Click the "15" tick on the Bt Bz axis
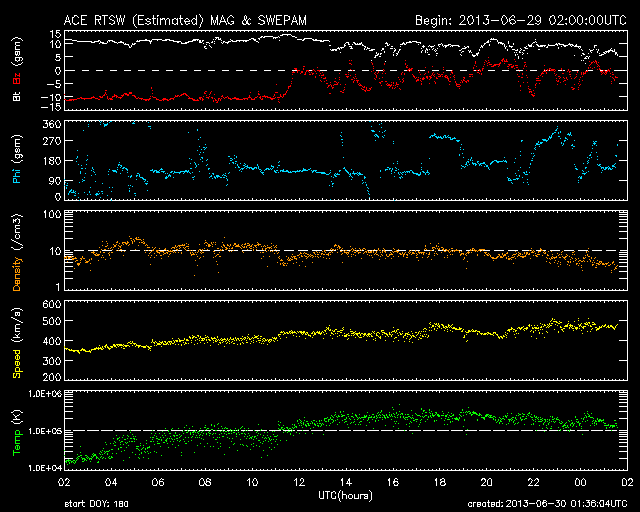This screenshot has height=512, width=640. click(56, 34)
